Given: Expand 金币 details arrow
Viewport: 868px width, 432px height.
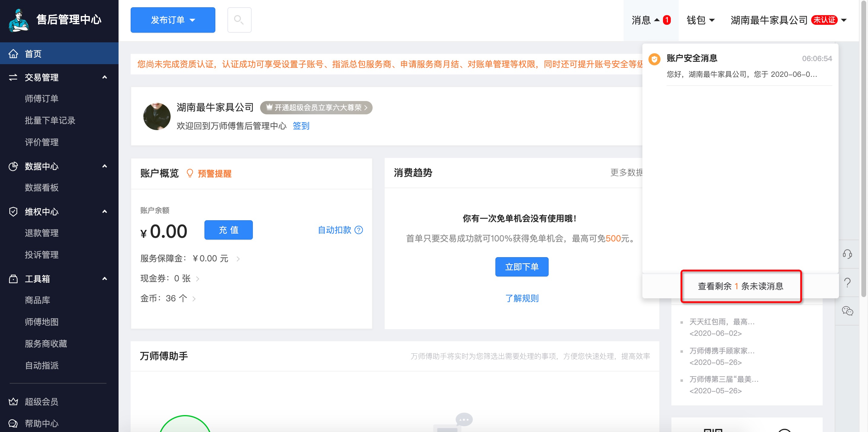Looking at the screenshot, I should [194, 299].
